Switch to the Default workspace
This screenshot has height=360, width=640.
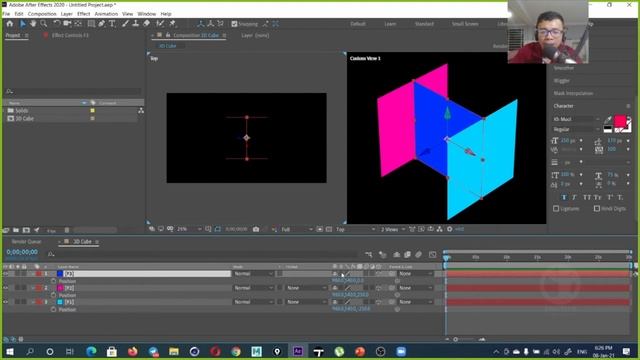point(358,24)
